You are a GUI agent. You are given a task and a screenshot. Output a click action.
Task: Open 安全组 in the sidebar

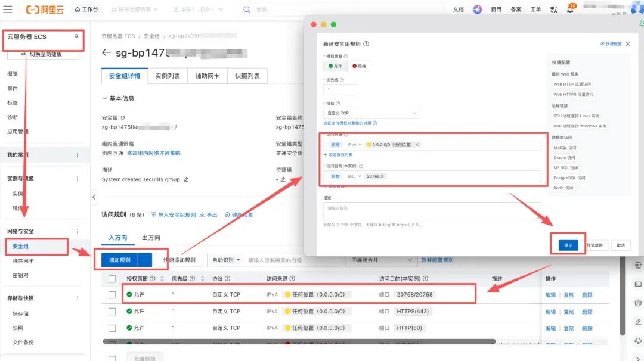click(20, 247)
